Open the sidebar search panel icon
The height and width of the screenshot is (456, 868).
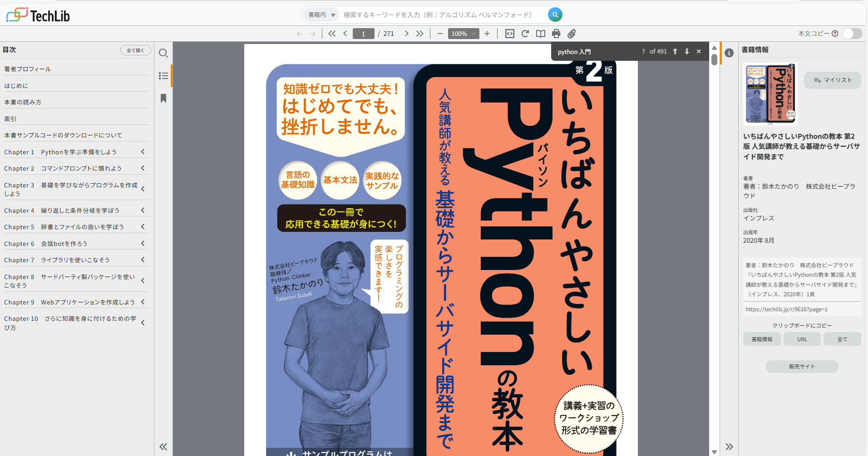click(x=163, y=53)
